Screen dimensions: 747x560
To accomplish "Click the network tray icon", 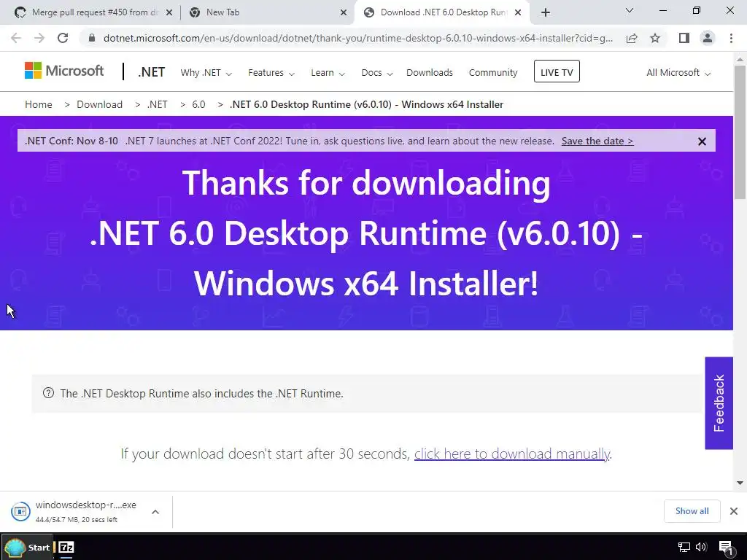I will [684, 547].
